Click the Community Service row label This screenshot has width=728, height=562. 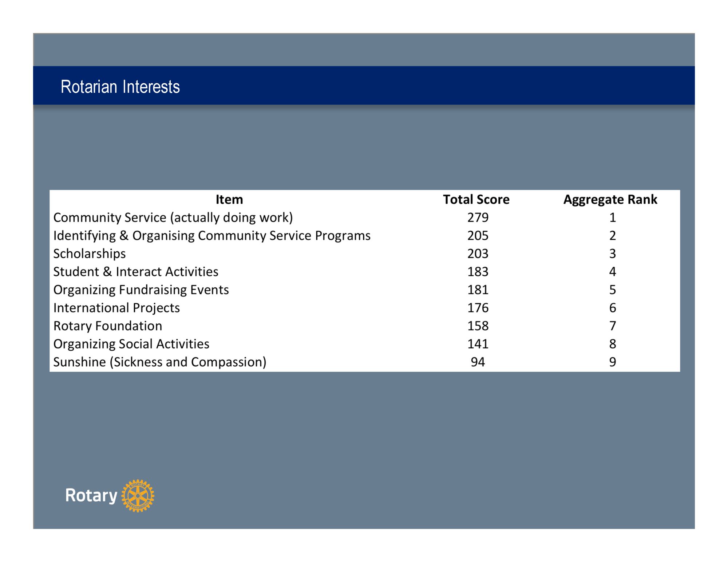click(x=173, y=218)
